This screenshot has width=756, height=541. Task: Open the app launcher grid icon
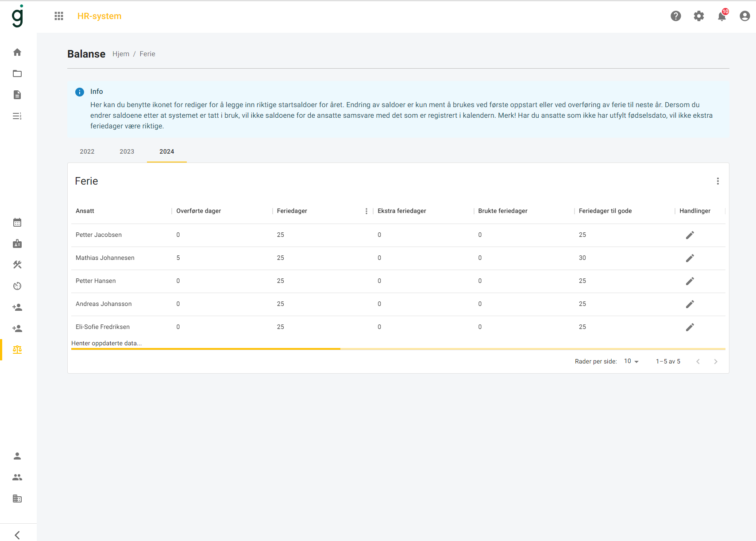point(59,16)
